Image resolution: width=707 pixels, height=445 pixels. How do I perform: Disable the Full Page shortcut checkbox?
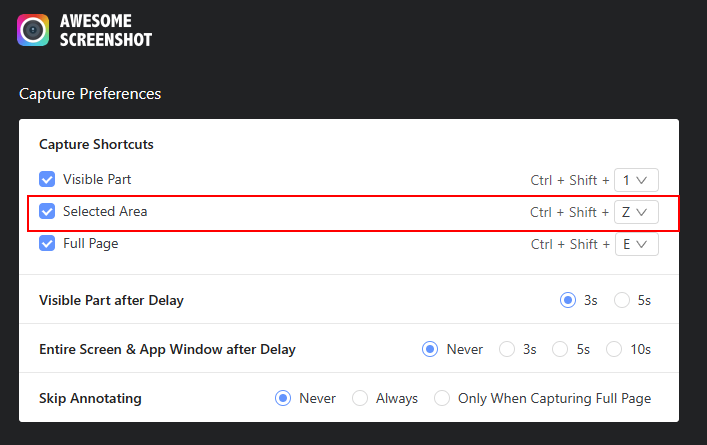47,244
